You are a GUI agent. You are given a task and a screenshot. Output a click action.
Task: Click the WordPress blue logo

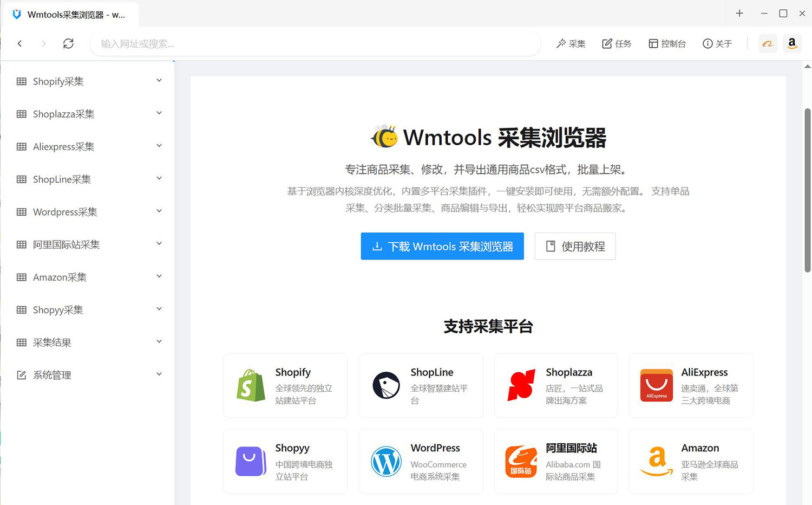(387, 461)
